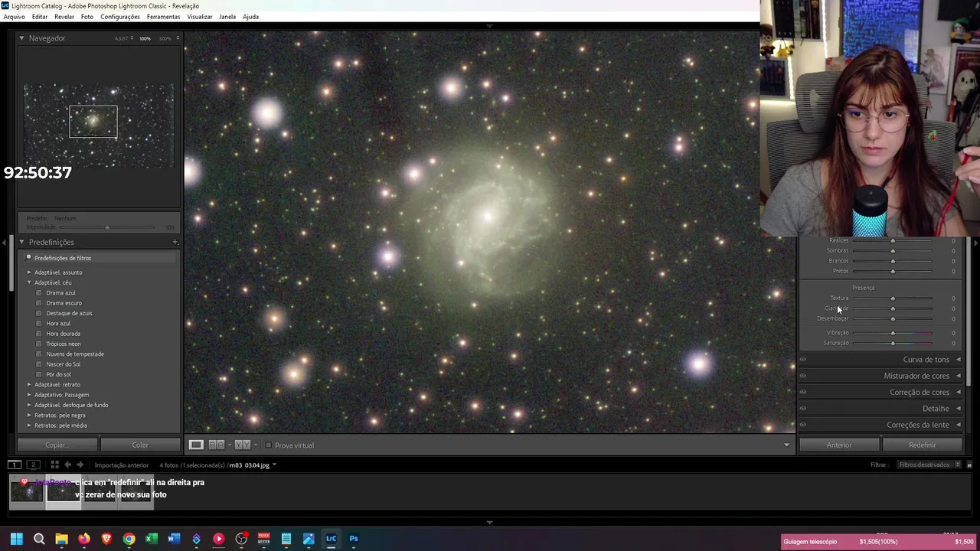
Task: Open the Filtros desativados dropdown
Action: click(930, 465)
